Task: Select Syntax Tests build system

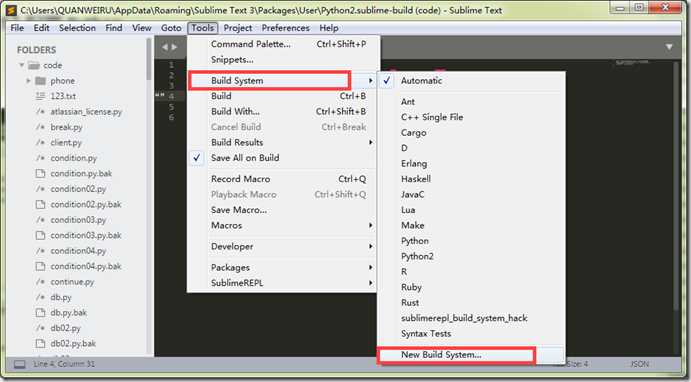Action: click(x=472, y=334)
